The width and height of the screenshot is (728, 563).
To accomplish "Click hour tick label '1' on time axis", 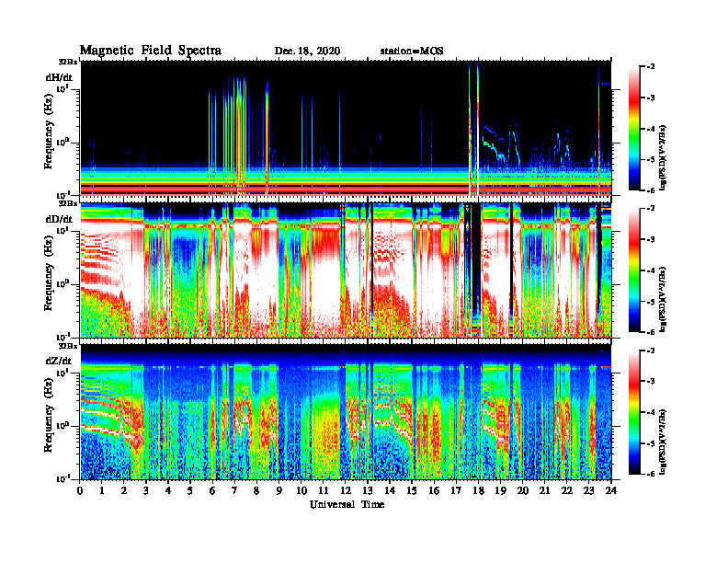I will pyautogui.click(x=103, y=491).
